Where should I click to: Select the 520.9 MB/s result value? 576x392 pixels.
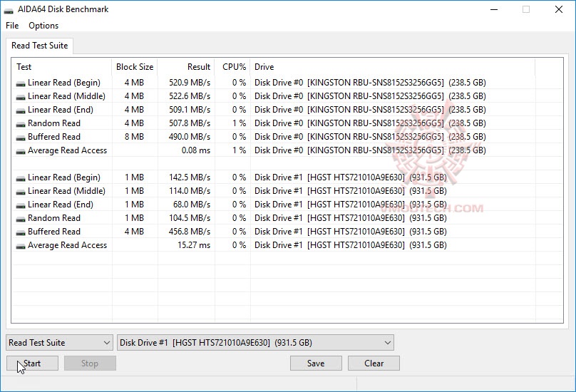click(190, 83)
